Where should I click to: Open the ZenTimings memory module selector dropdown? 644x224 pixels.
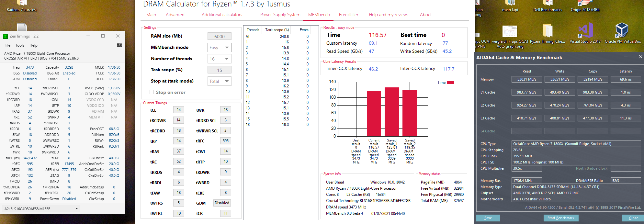point(41,209)
